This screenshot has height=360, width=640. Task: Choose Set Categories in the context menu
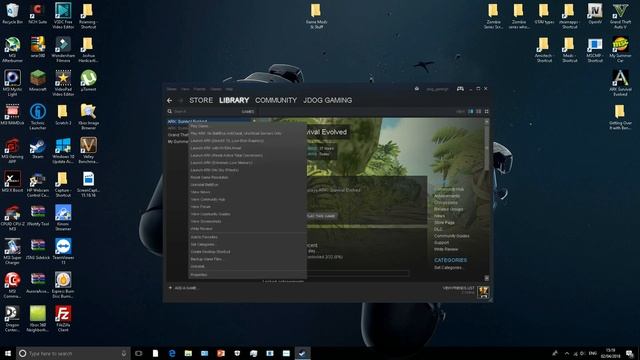point(247,244)
